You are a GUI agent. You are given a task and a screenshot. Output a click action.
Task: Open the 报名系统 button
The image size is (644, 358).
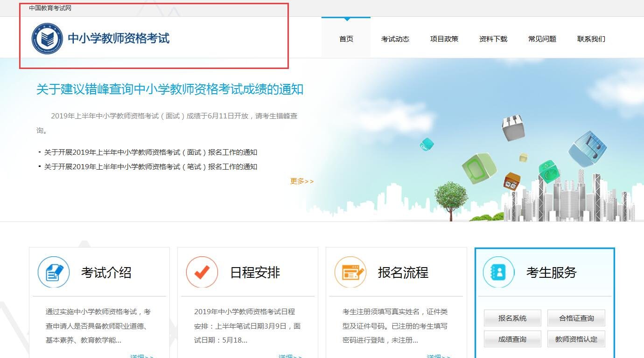(x=512, y=318)
